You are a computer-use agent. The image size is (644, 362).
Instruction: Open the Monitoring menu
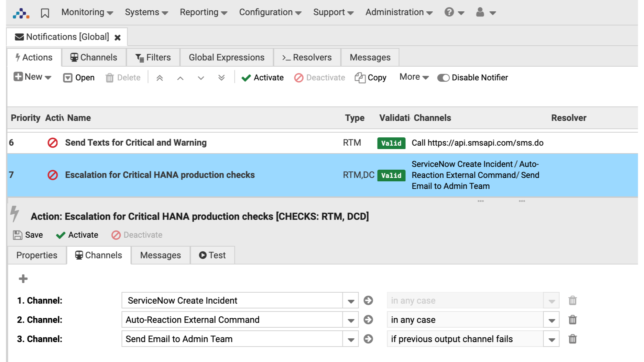(87, 12)
